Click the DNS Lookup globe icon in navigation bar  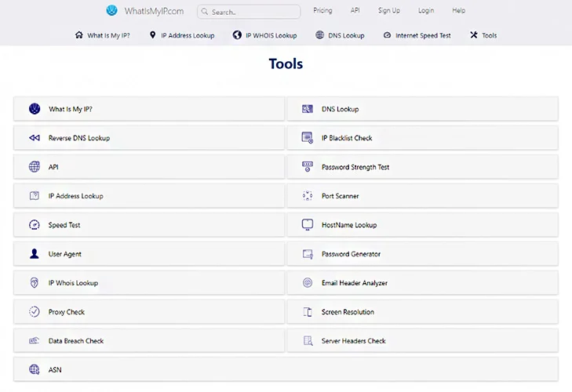[319, 35]
